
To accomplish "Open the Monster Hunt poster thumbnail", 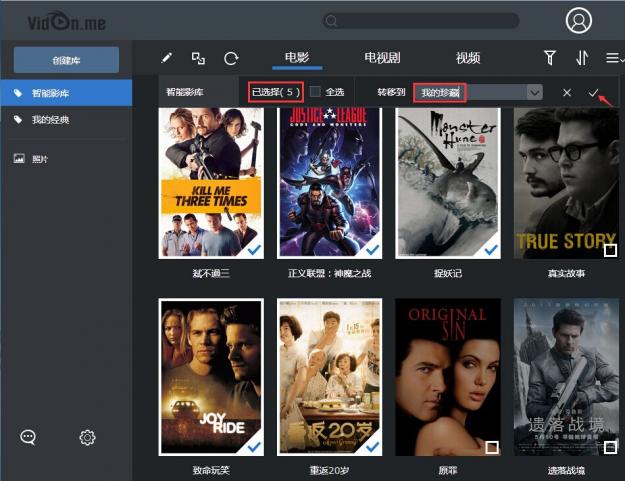I will 448,183.
